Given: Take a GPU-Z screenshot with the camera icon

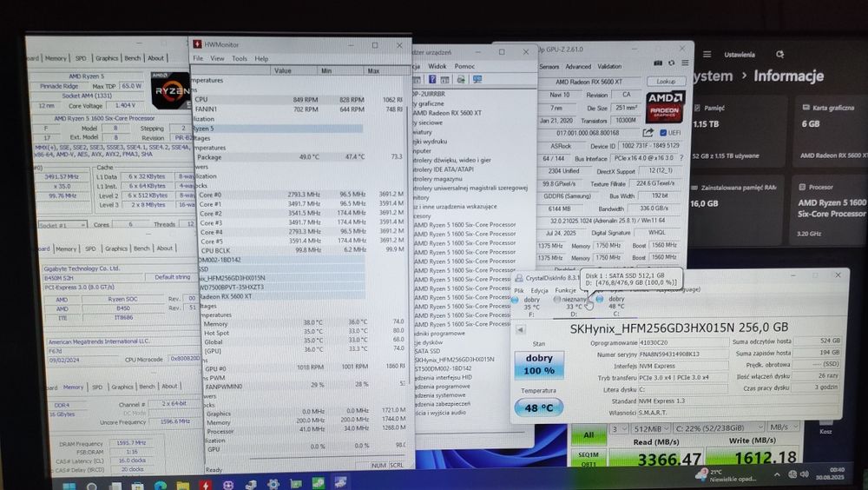Looking at the screenshot, I should tap(658, 63).
